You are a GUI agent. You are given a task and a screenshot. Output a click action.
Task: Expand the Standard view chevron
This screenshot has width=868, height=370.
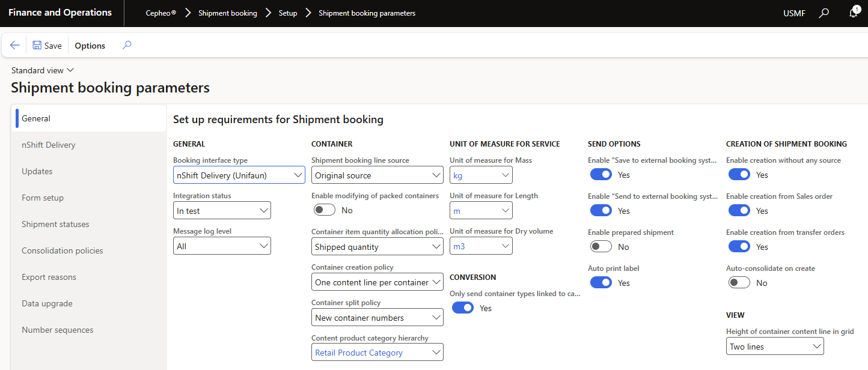70,70
